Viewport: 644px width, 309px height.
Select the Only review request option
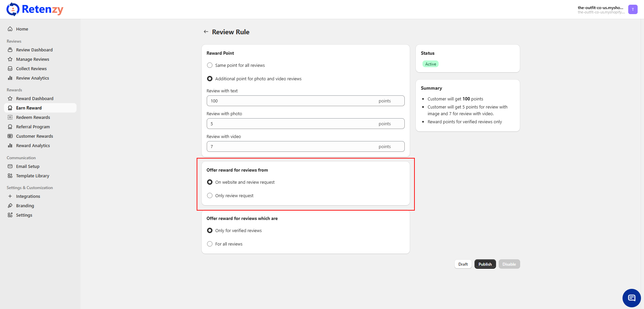pos(210,196)
